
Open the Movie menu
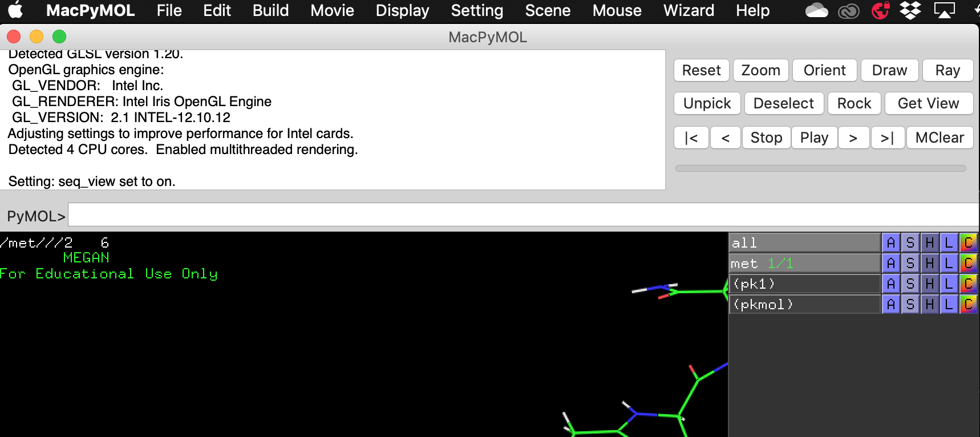(333, 10)
